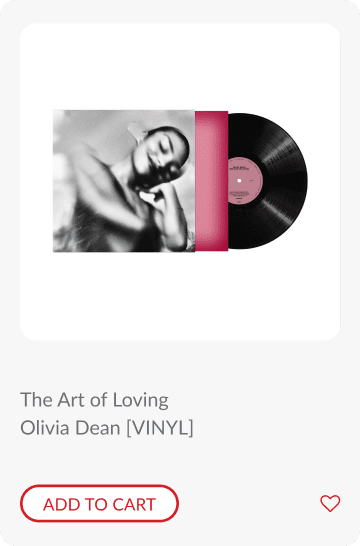Open the black-and-white album cover photo
This screenshot has width=360, height=546.
click(x=124, y=181)
